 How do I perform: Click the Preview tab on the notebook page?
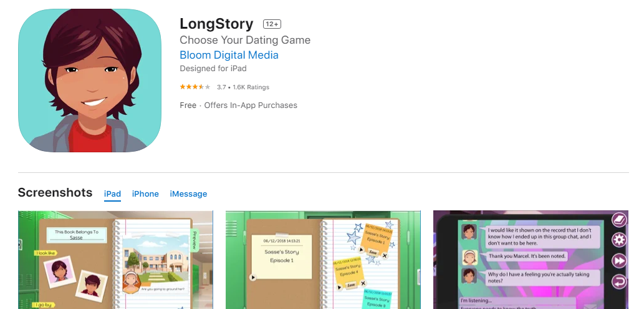195,240
